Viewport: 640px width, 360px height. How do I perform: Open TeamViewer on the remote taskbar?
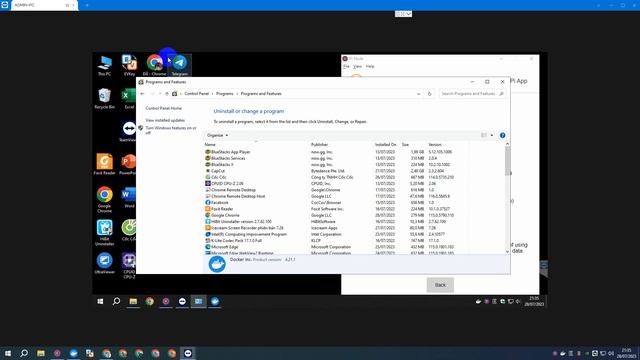coord(182,301)
